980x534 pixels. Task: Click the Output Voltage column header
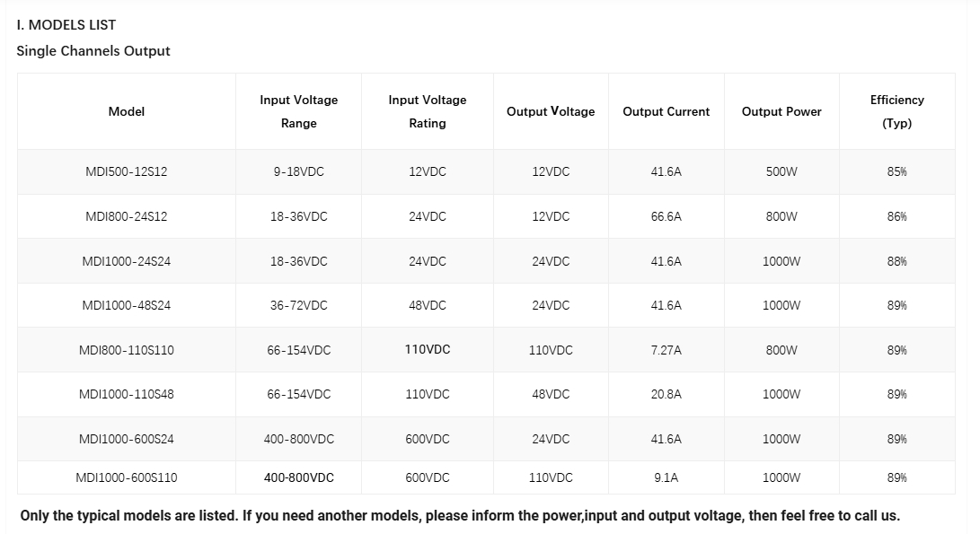pyautogui.click(x=551, y=111)
